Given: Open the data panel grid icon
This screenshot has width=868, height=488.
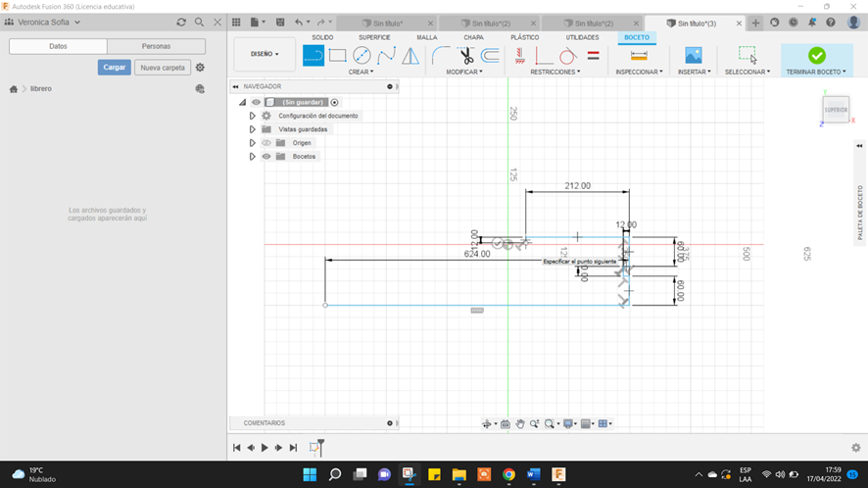Looking at the screenshot, I should coord(236,23).
